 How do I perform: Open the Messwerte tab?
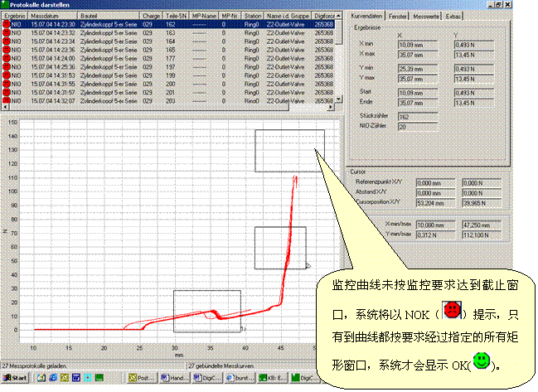point(427,16)
